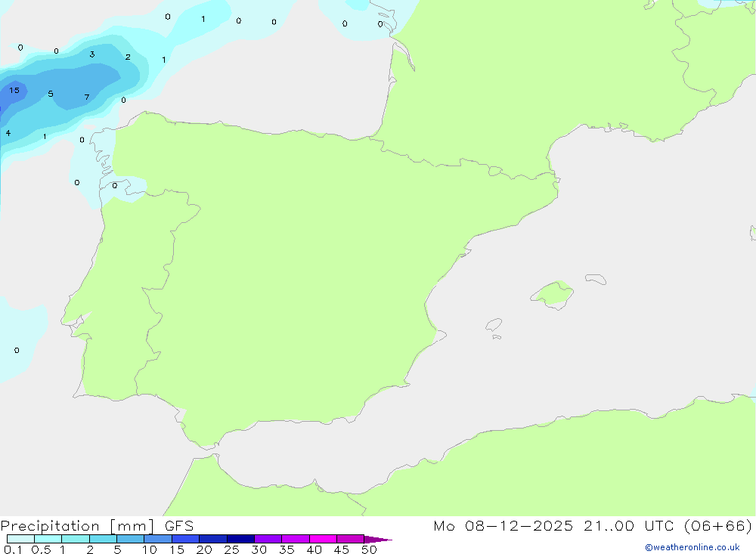The height and width of the screenshot is (554, 756).
Task: Select the dark navy 25–30 mm legend swatch
Action: [240, 539]
